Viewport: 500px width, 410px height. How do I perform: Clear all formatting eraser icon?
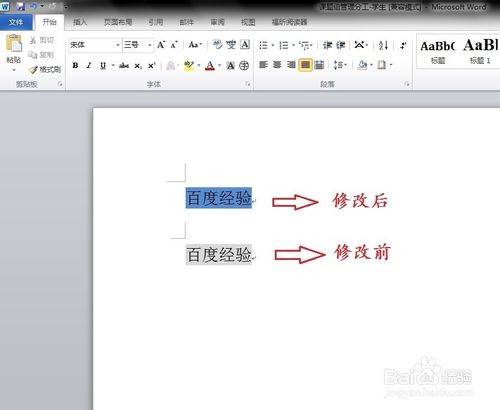coord(217,45)
